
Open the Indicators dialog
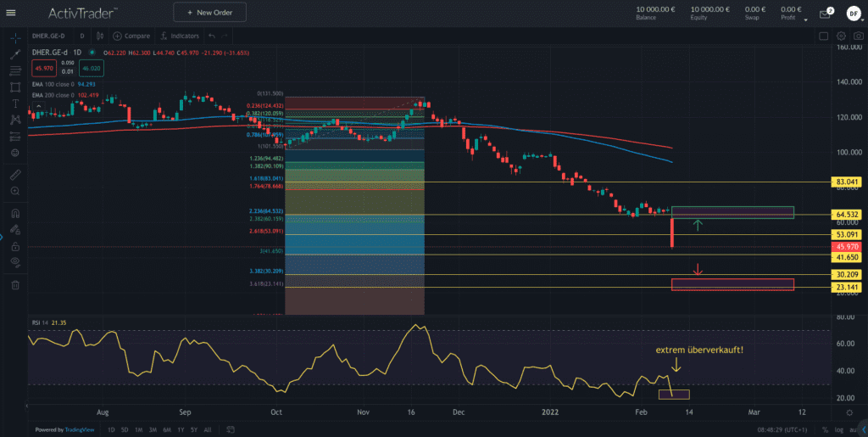180,36
